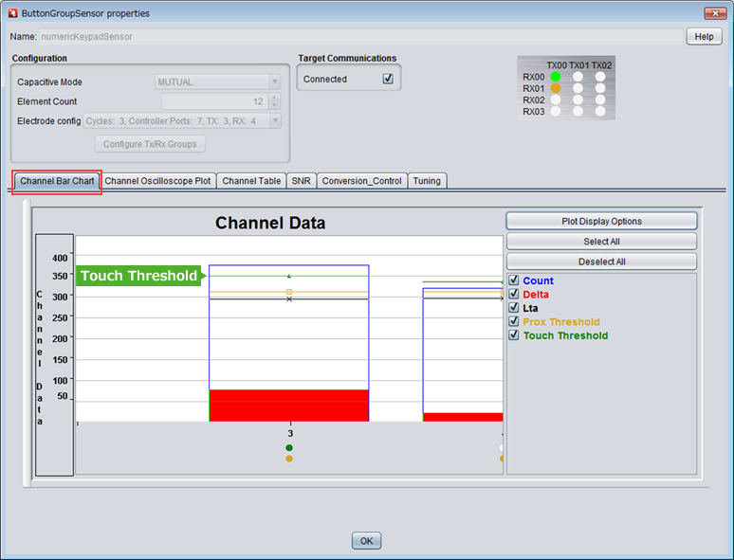Click the RX00 TX02 electrode circle
Viewport: 734px width, 560px height.
point(600,77)
